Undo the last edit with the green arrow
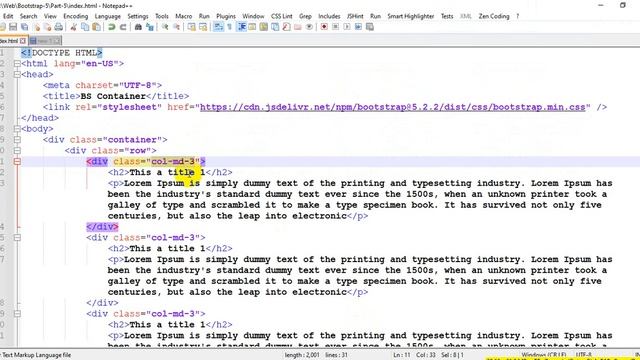The image size is (640, 360). [x=111, y=27]
